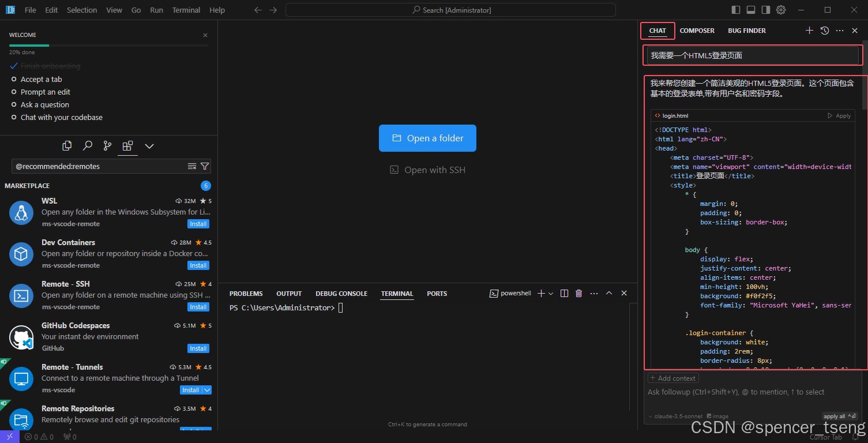Open Cursor settings gear icon
This screenshot has width=868, height=443.
781,10
